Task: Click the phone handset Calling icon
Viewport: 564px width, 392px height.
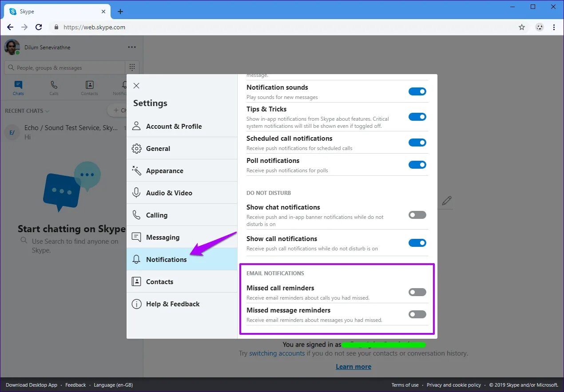Action: [x=137, y=215]
